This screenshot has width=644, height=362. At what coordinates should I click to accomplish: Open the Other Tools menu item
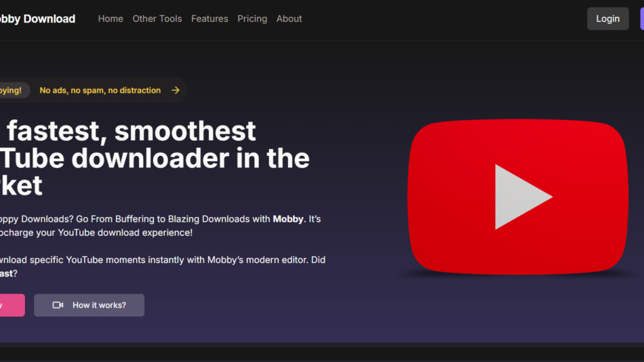[157, 19]
